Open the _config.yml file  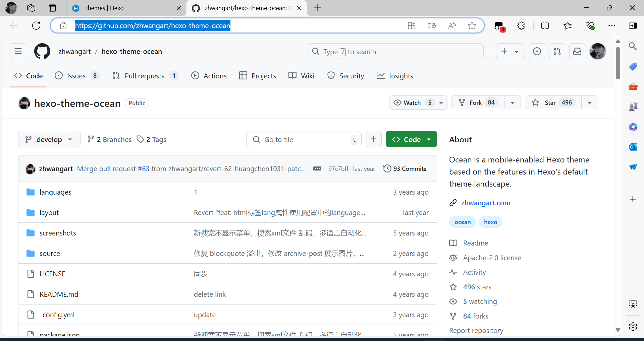[57, 315]
